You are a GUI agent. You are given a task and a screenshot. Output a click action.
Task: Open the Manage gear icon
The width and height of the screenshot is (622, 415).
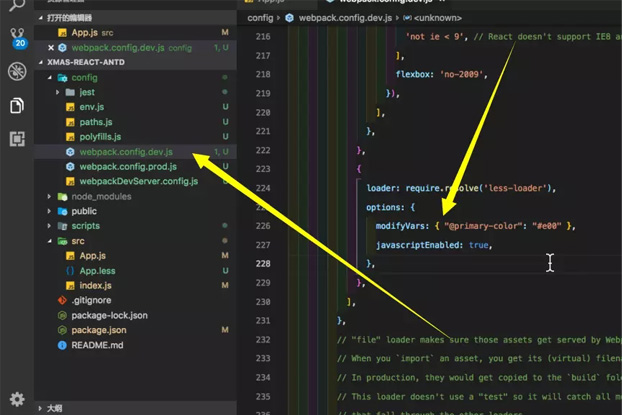16,399
